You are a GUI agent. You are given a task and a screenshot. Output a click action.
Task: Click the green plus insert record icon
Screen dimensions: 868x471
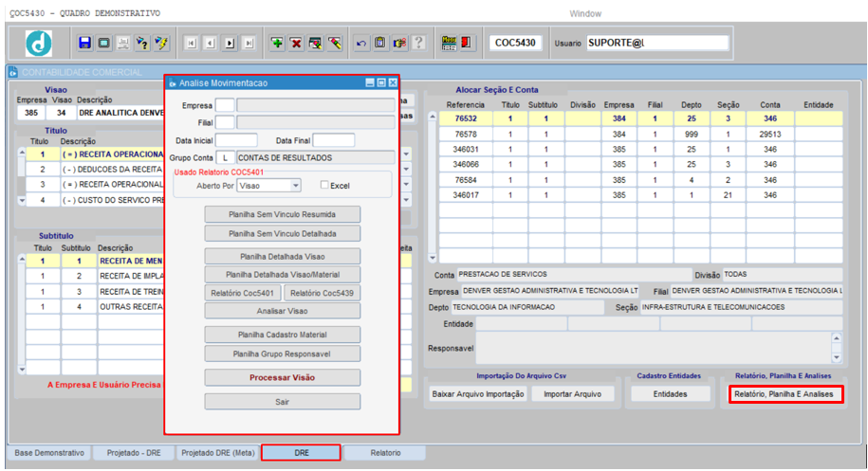(277, 43)
